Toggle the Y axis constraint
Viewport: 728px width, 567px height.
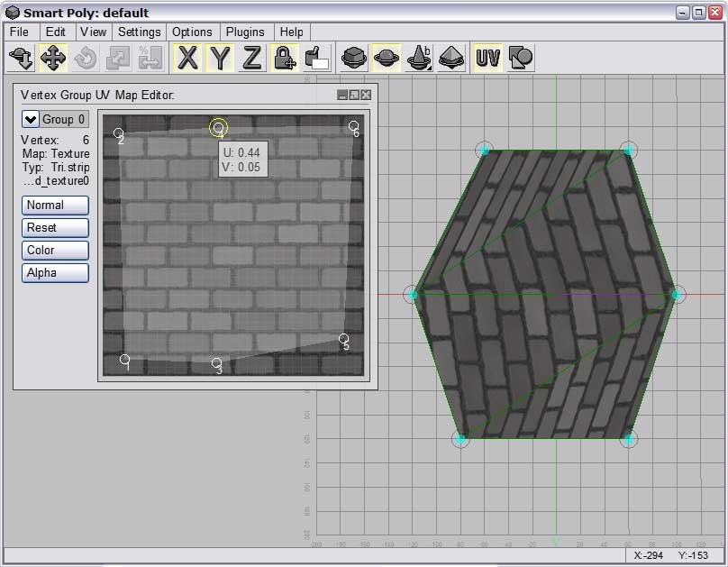(x=220, y=58)
